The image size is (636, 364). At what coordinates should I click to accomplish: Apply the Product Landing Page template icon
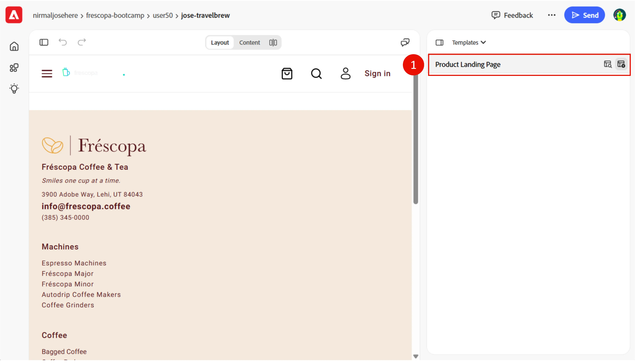tap(621, 64)
